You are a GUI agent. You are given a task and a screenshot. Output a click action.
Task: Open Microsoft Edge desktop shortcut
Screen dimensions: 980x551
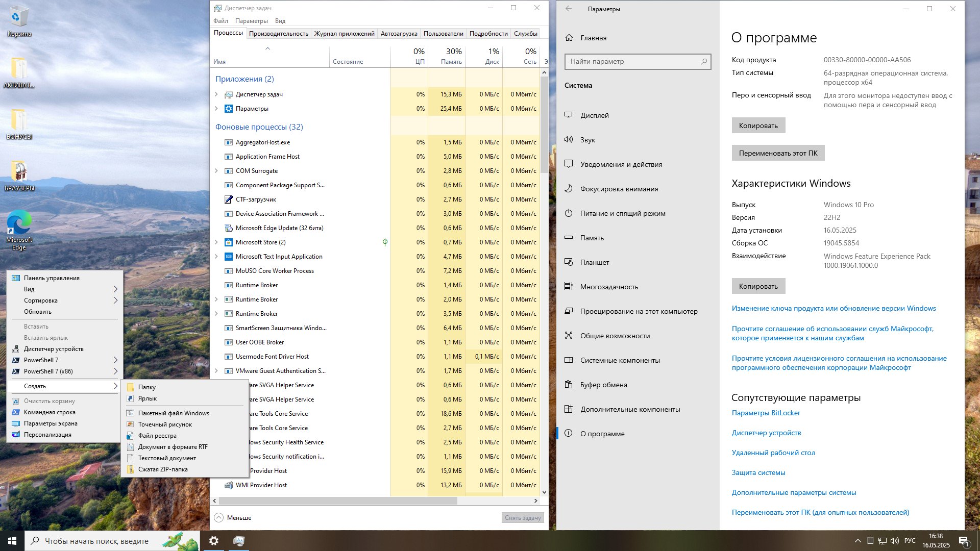coord(19,230)
